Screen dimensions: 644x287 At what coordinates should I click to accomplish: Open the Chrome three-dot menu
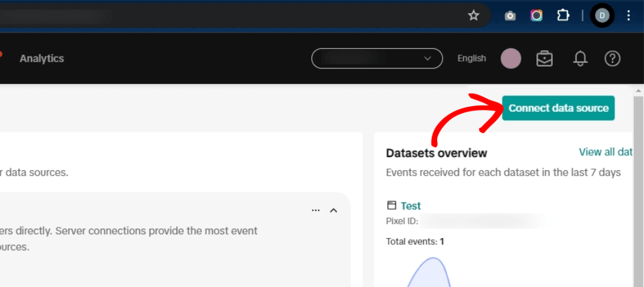tap(628, 16)
